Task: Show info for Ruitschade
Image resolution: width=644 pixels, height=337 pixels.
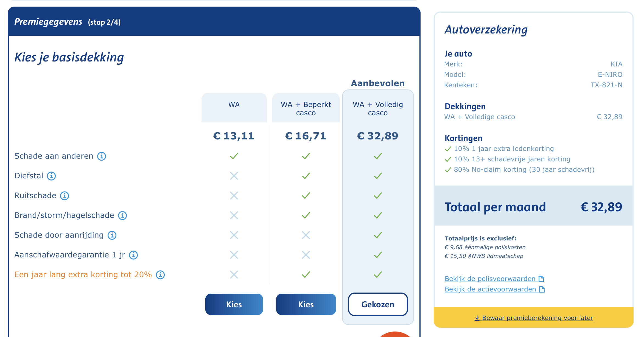Action: pyautogui.click(x=65, y=196)
